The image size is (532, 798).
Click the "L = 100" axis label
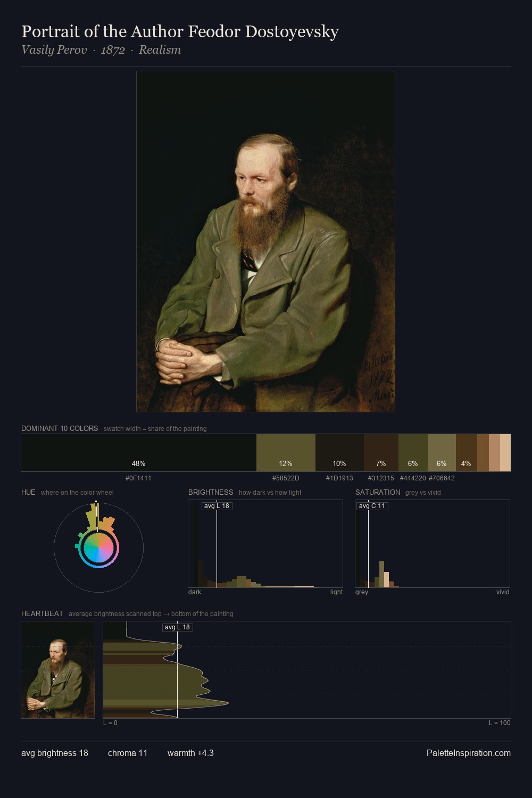pyautogui.click(x=500, y=723)
